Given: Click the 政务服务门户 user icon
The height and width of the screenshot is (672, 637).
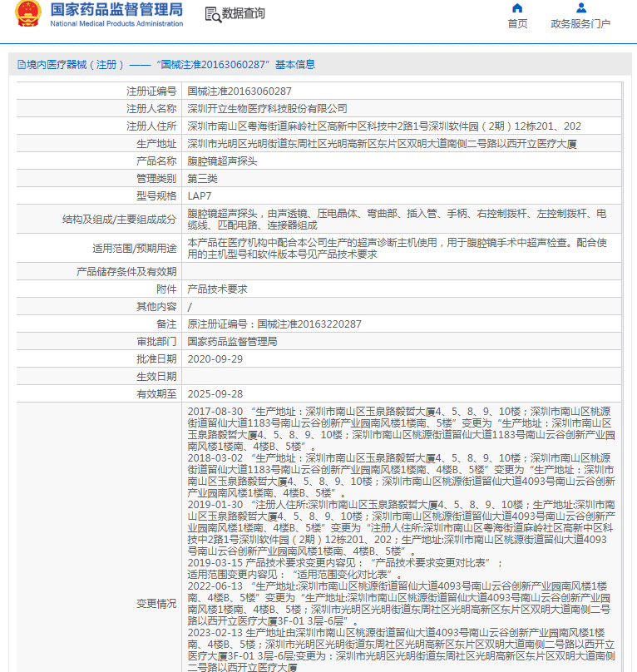Looking at the screenshot, I should pos(580,7).
